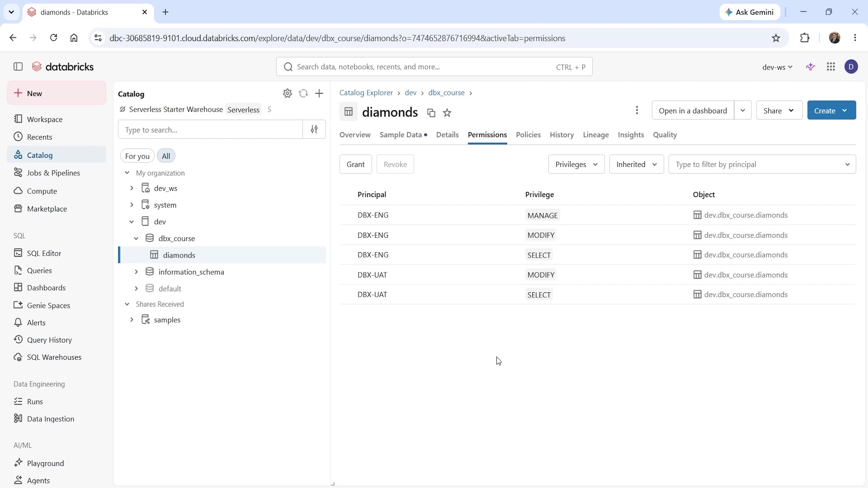Open tab search dropdown arrow
The image size is (868, 488).
[11, 12]
